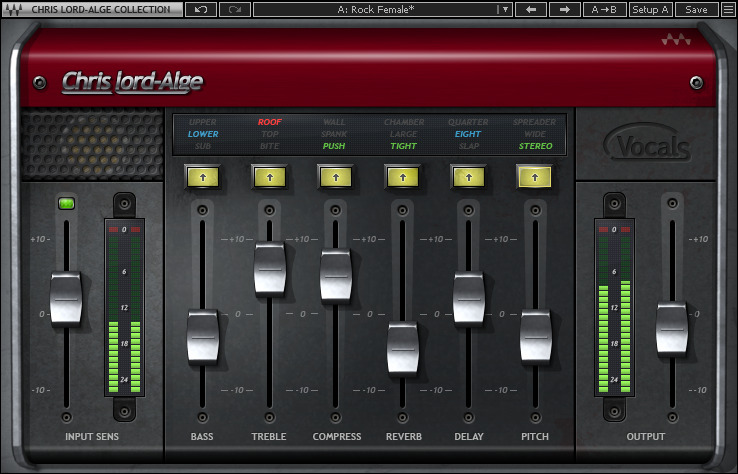
Task: Click the Input Sens fader handle
Action: (66, 298)
